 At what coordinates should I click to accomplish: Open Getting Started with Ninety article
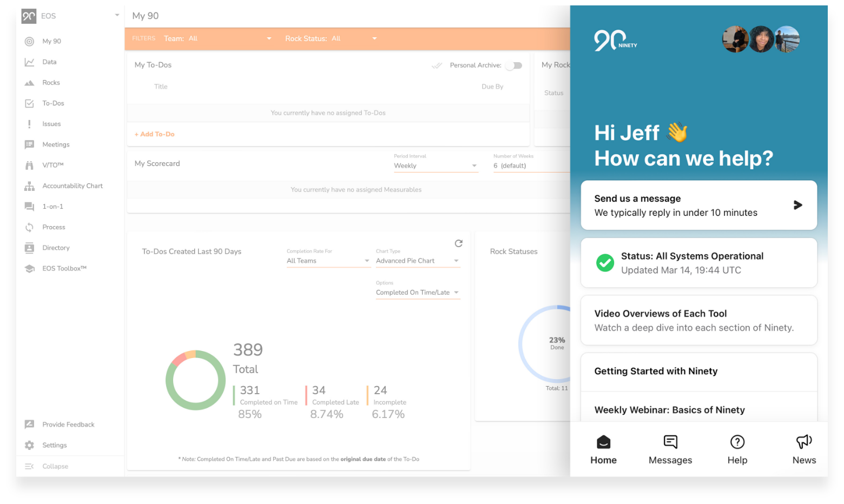(x=699, y=372)
